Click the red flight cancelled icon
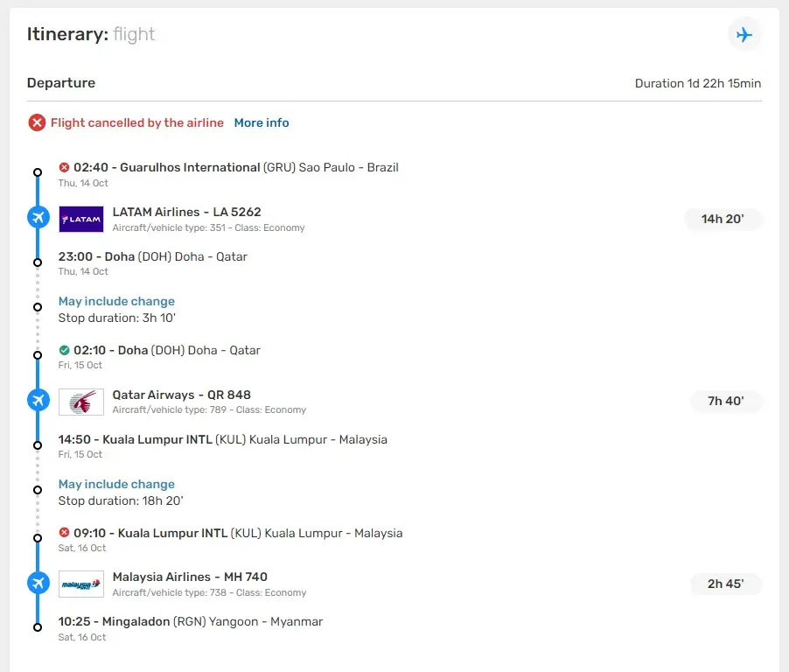The height and width of the screenshot is (672, 789). click(37, 123)
